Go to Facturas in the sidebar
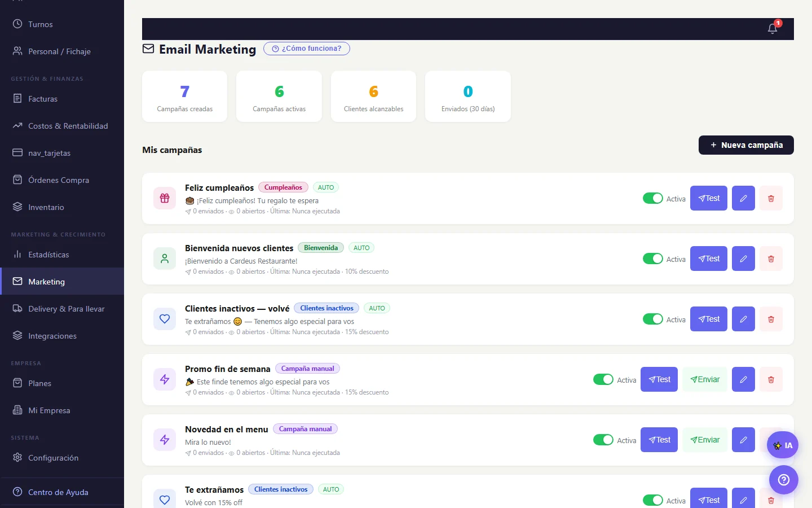 pos(62,99)
